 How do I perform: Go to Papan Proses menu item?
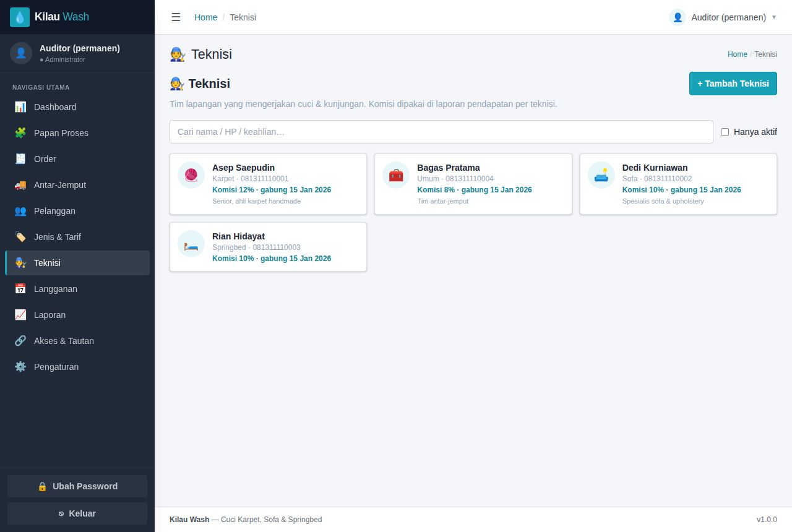click(x=77, y=133)
